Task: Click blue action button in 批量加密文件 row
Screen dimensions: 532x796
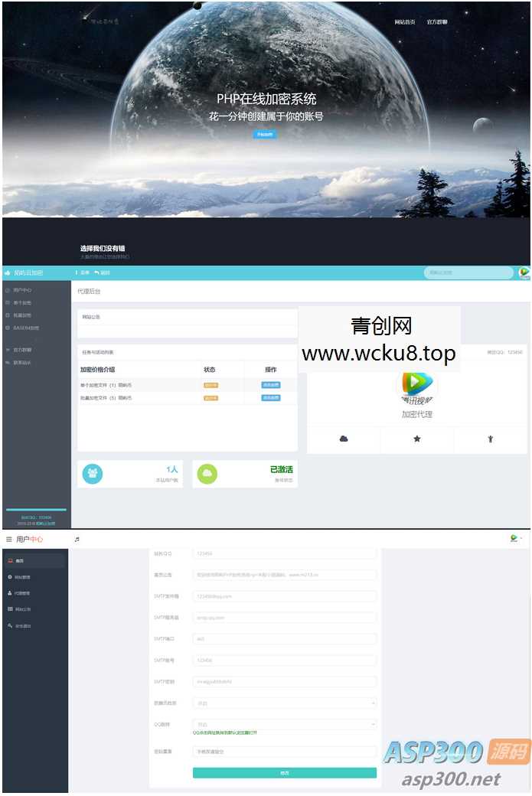Action: [270, 397]
